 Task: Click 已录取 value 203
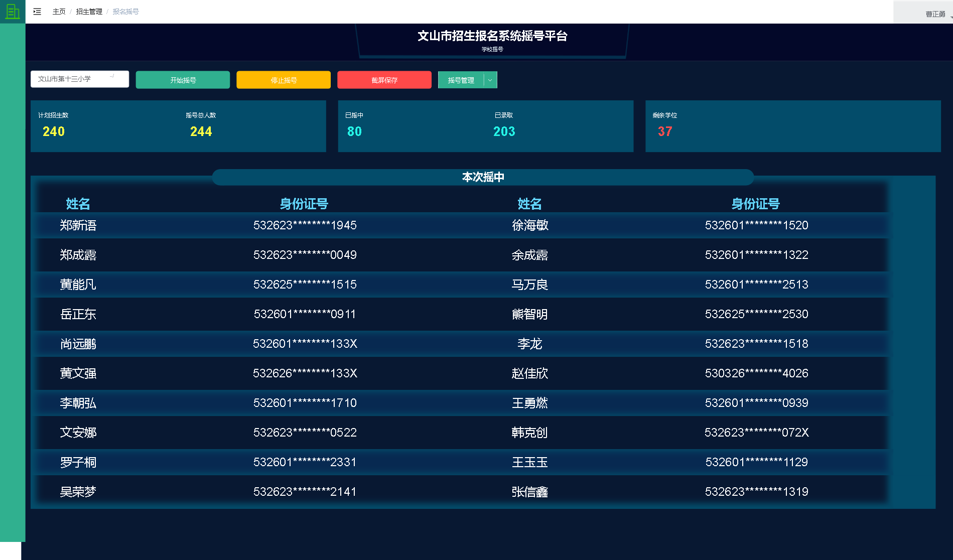pyautogui.click(x=504, y=131)
